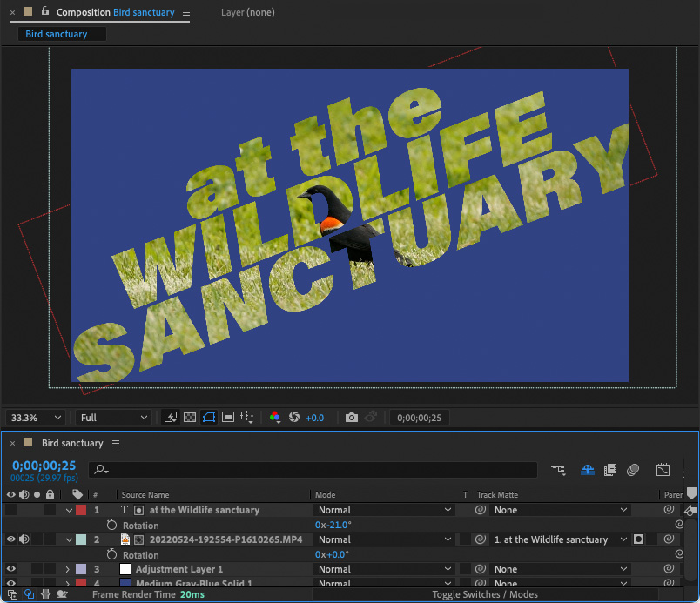The image size is (700, 603).
Task: Toggle Preserve Transparency box on layer 2
Action: (466, 539)
